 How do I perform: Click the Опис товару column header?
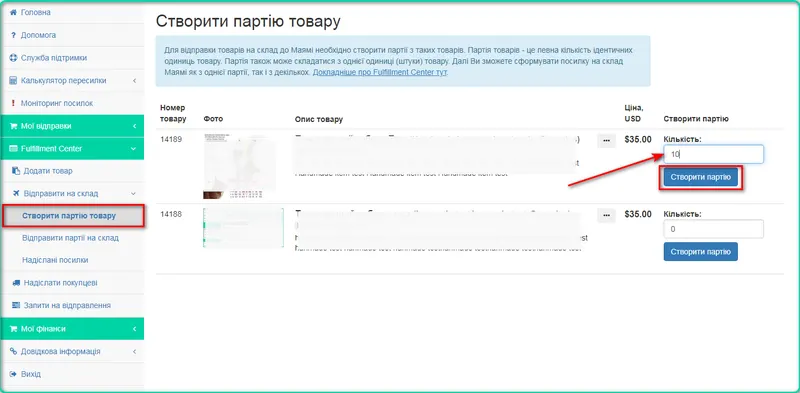click(x=319, y=119)
